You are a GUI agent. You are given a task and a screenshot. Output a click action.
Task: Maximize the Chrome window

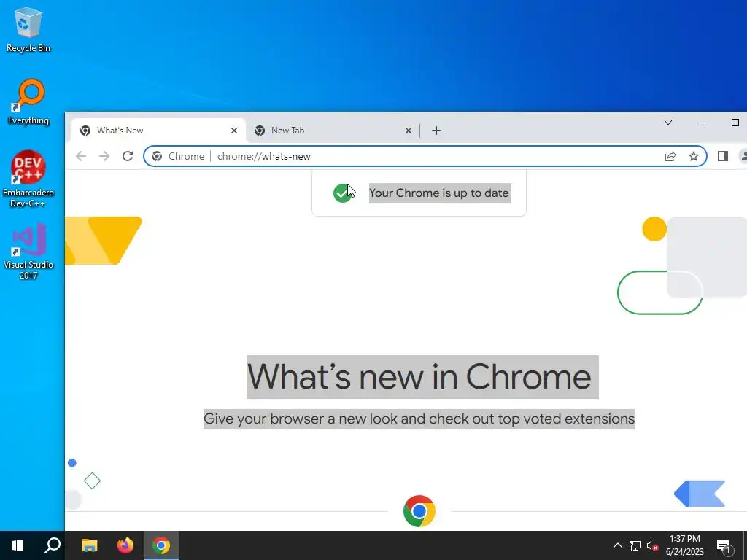tap(735, 122)
